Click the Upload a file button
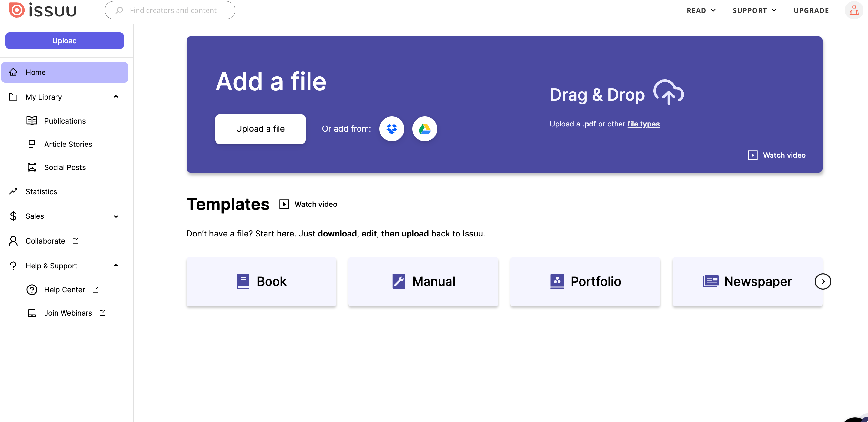The image size is (868, 422). tap(260, 129)
